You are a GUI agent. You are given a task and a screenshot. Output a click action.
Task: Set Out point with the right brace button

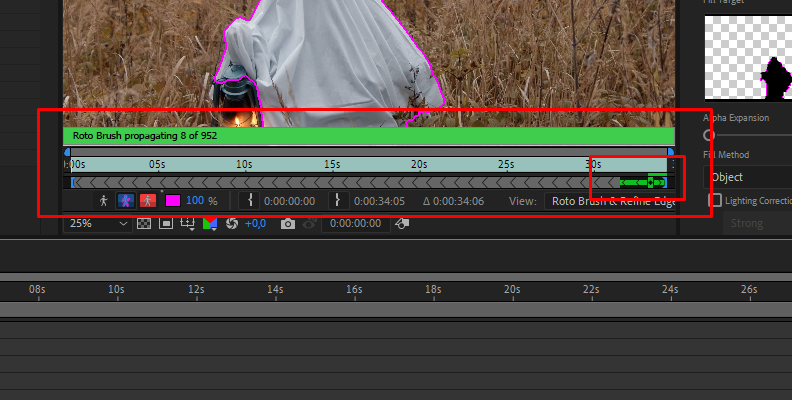[x=337, y=201]
